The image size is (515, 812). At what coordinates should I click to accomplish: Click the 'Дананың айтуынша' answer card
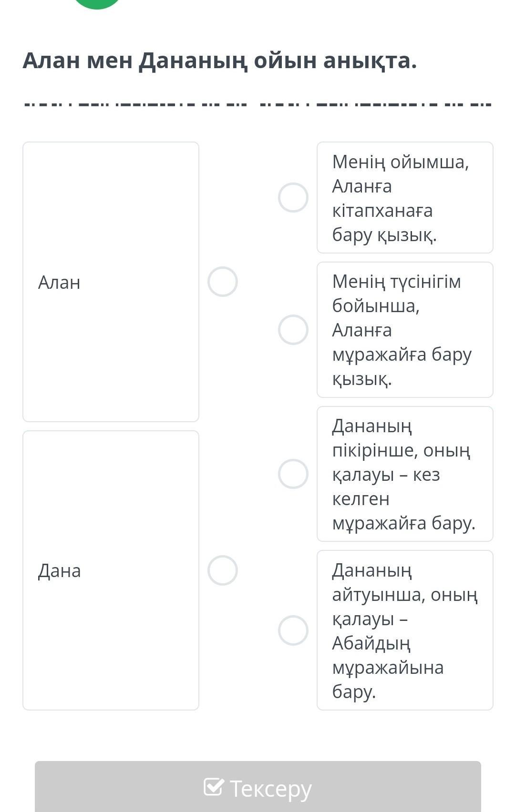click(405, 630)
